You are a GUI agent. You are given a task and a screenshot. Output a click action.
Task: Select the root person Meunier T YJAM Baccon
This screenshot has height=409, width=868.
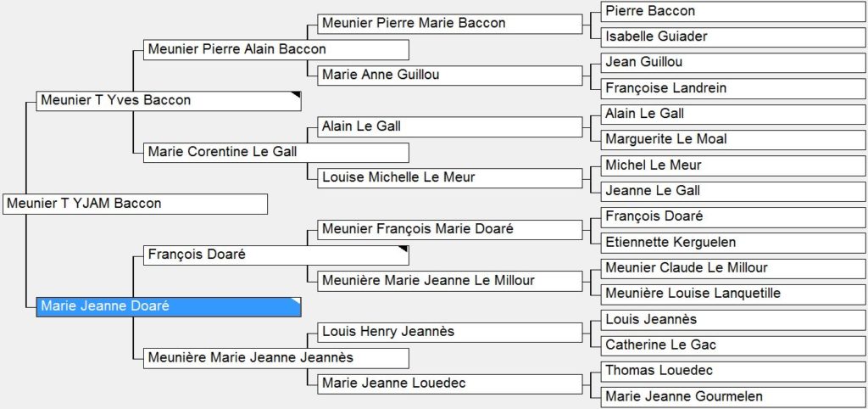(x=135, y=204)
